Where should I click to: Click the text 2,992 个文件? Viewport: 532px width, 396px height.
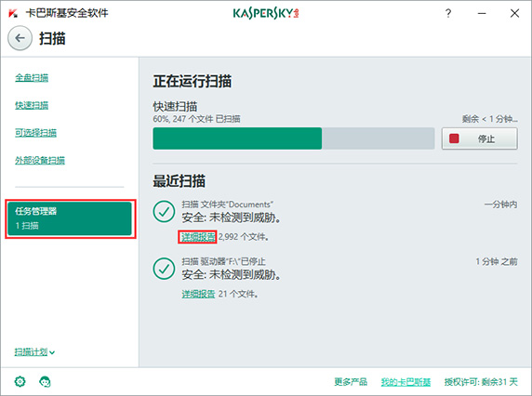click(244, 237)
